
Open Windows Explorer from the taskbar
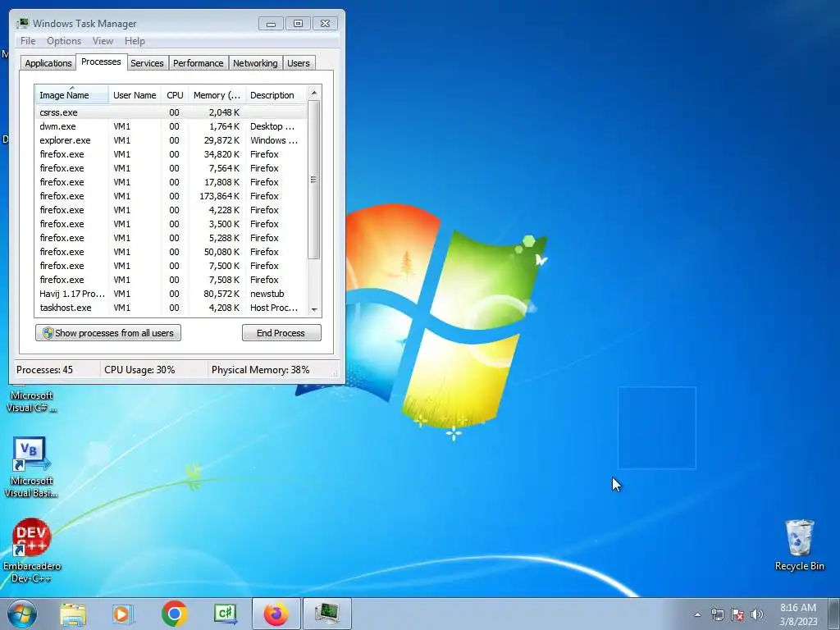coord(73,614)
